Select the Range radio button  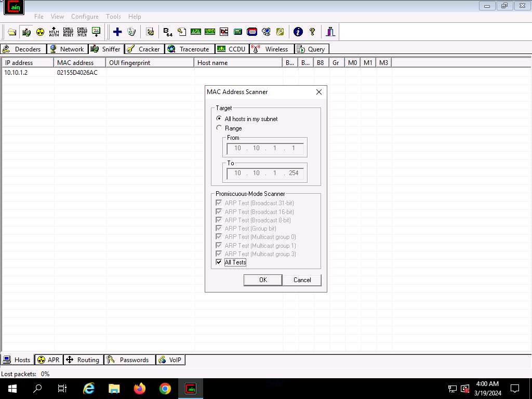219,128
